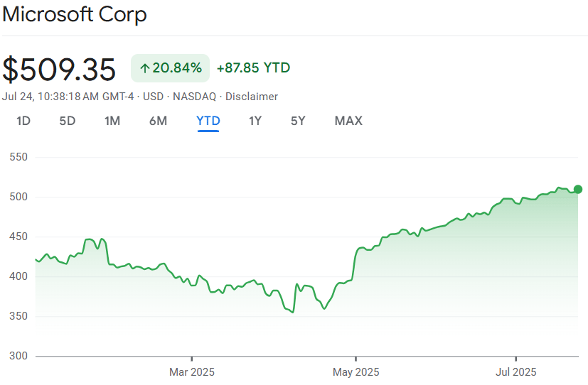The height and width of the screenshot is (385, 588).
Task: Click the 450 y-axis label
Action: coord(18,237)
